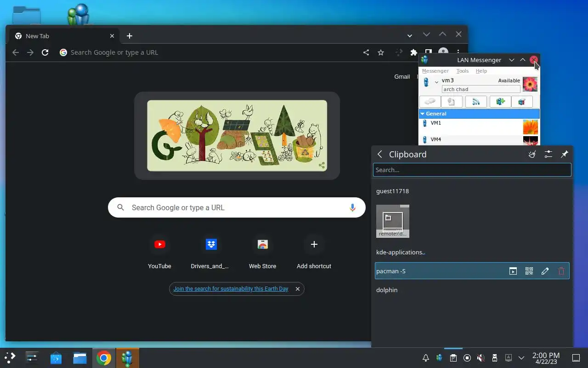
Task: Clear clipboard history with the broom icon
Action: click(x=532, y=155)
